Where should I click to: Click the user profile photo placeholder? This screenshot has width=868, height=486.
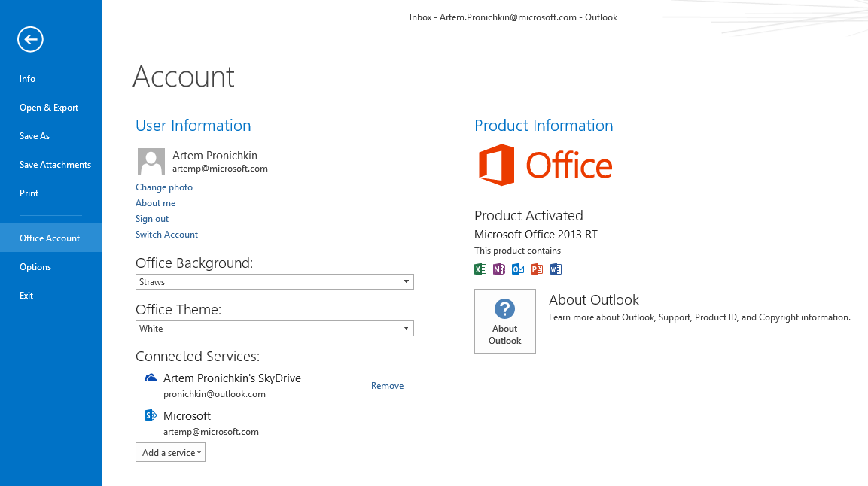click(x=151, y=162)
